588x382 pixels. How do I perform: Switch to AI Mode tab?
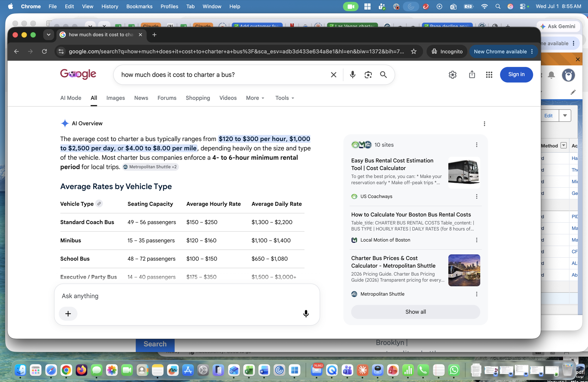click(x=71, y=98)
